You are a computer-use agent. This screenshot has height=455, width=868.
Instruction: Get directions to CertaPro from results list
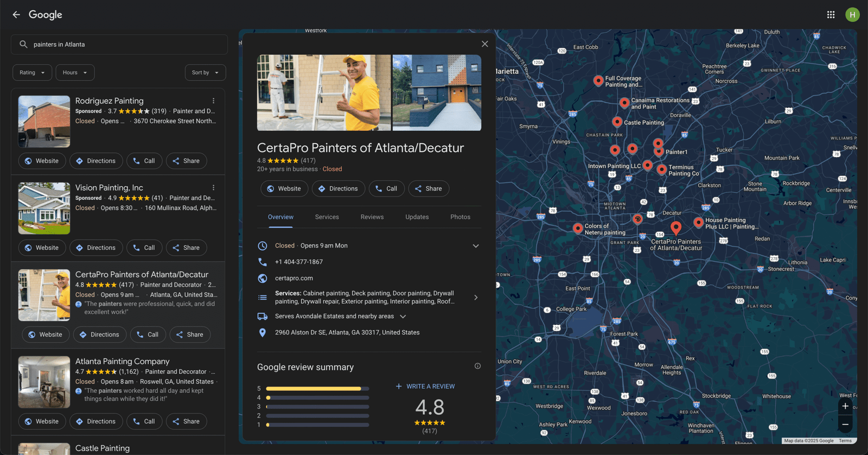(x=100, y=335)
